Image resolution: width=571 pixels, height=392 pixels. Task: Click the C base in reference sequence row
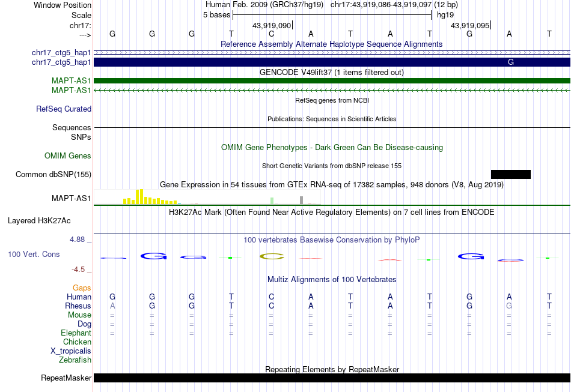[271, 34]
